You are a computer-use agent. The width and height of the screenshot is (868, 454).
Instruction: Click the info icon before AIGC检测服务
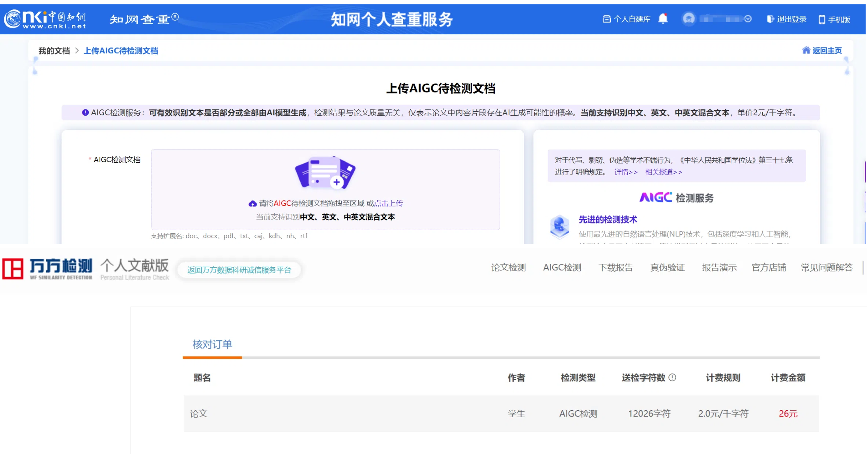85,113
